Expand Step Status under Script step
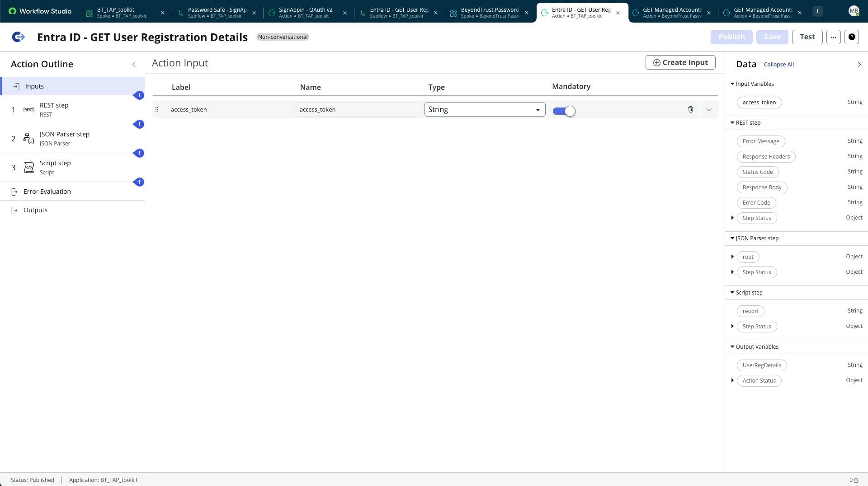 pyautogui.click(x=732, y=327)
